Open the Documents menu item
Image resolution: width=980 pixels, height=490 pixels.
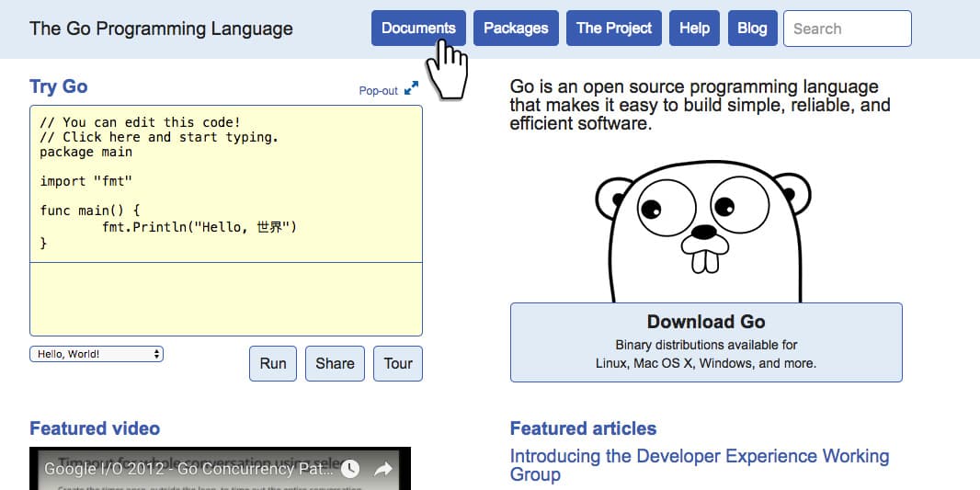(x=418, y=28)
